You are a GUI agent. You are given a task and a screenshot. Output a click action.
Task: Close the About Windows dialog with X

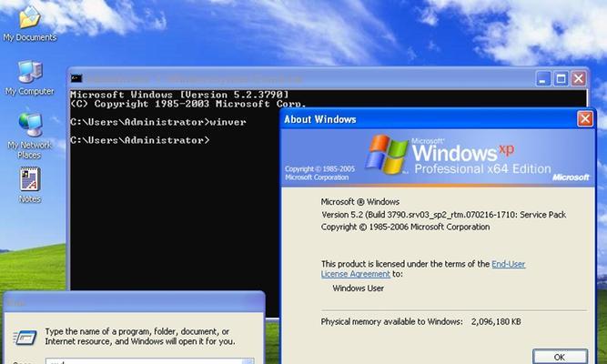[585, 119]
